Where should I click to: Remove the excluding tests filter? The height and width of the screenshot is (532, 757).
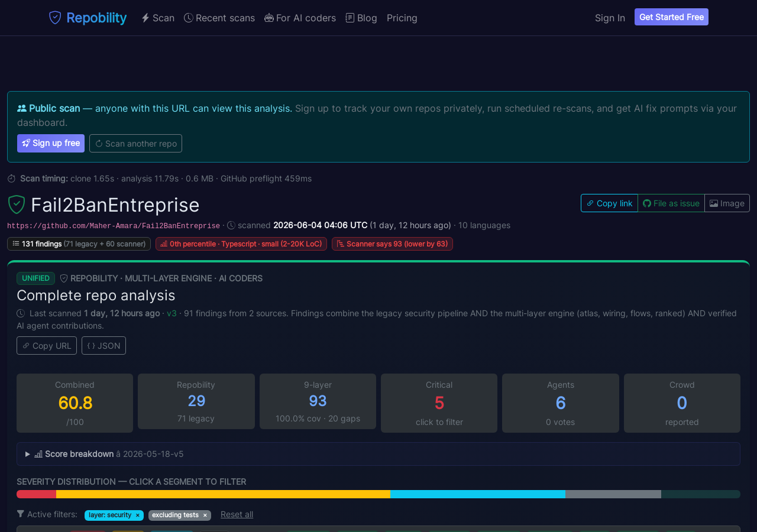pyautogui.click(x=205, y=515)
